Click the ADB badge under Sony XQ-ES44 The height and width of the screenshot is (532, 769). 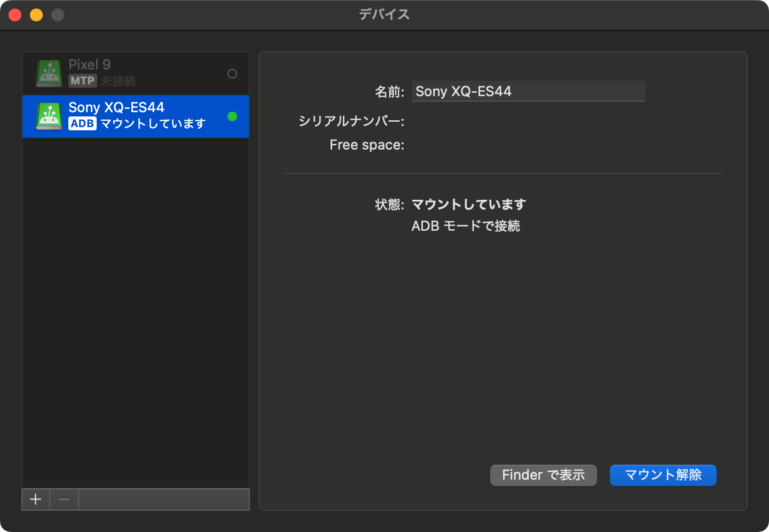tap(82, 123)
